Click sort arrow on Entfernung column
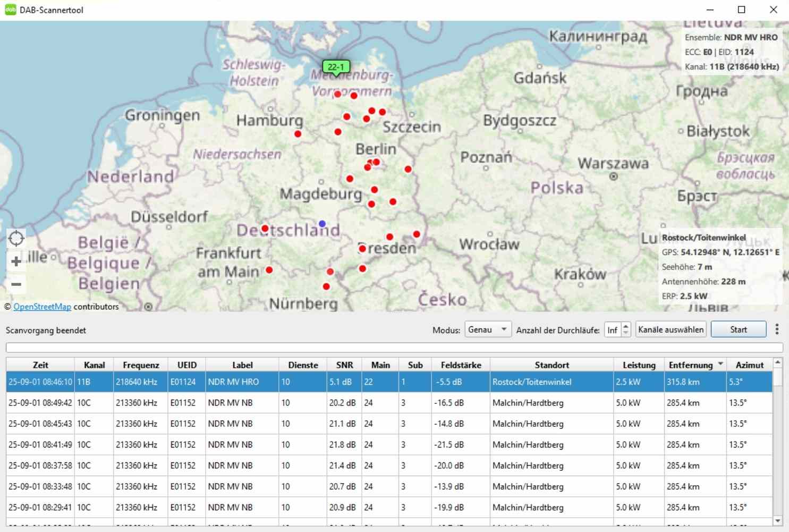The width and height of the screenshot is (789, 532). [720, 365]
